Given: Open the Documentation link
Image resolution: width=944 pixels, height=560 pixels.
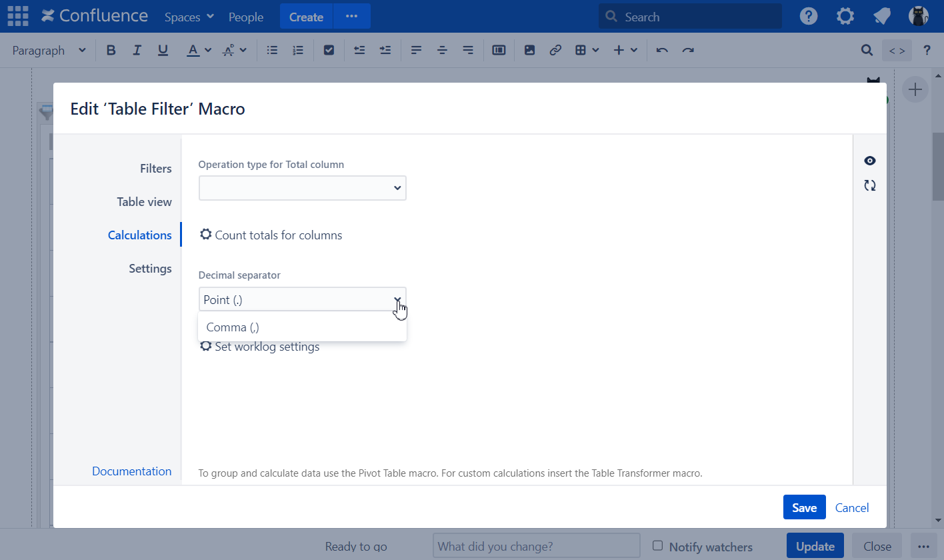Looking at the screenshot, I should 131,471.
